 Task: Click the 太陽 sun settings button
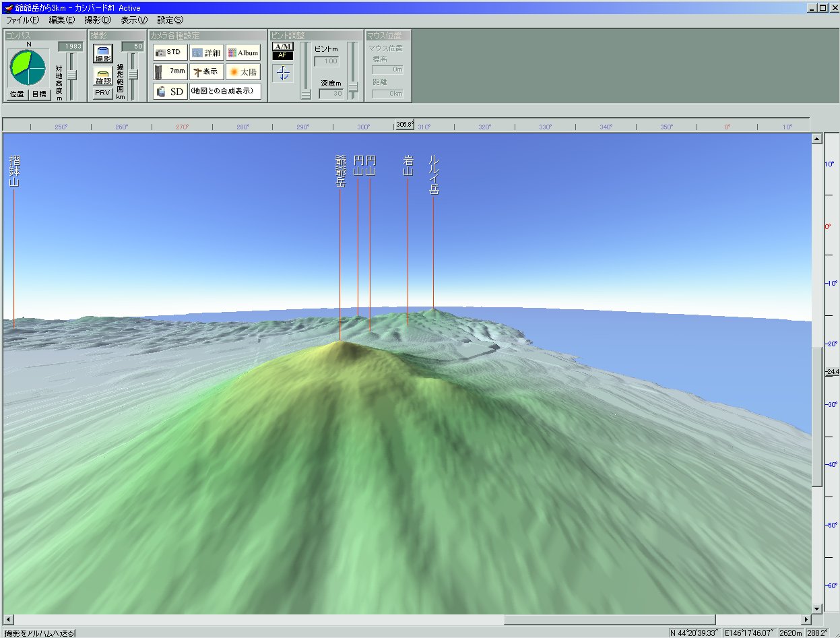point(243,71)
